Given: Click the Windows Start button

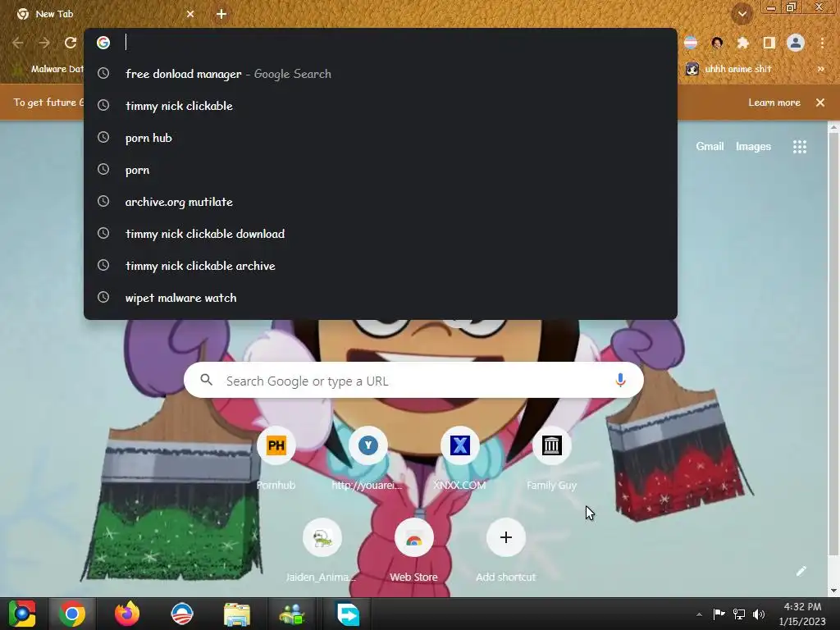Looking at the screenshot, I should pos(21,614).
